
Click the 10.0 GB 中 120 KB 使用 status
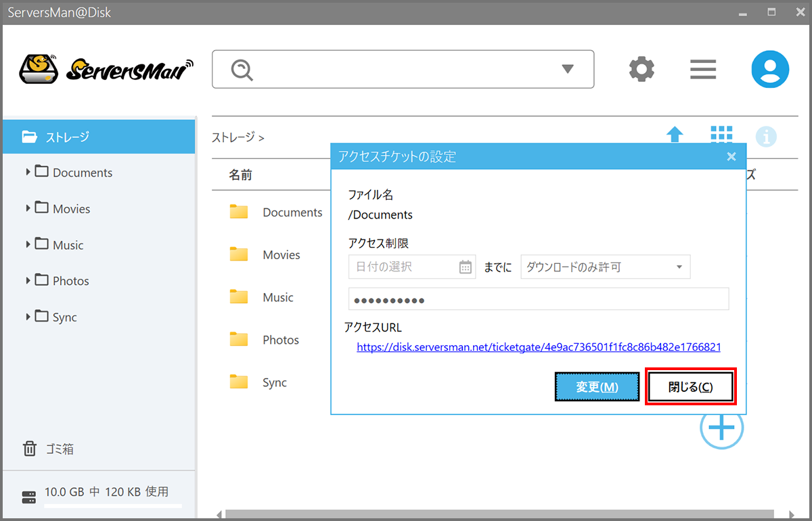pyautogui.click(x=106, y=492)
